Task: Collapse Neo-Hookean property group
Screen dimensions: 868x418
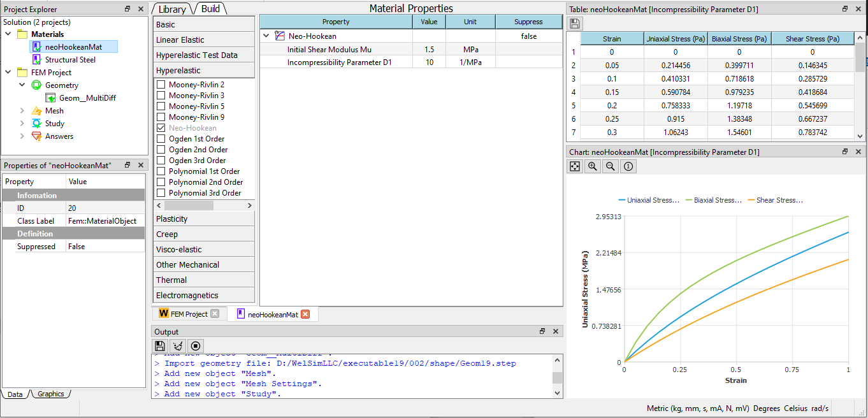Action: coord(266,36)
